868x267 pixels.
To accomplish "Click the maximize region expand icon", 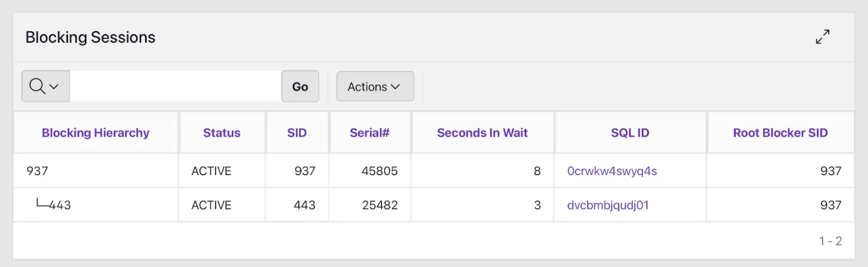I will click(822, 37).
